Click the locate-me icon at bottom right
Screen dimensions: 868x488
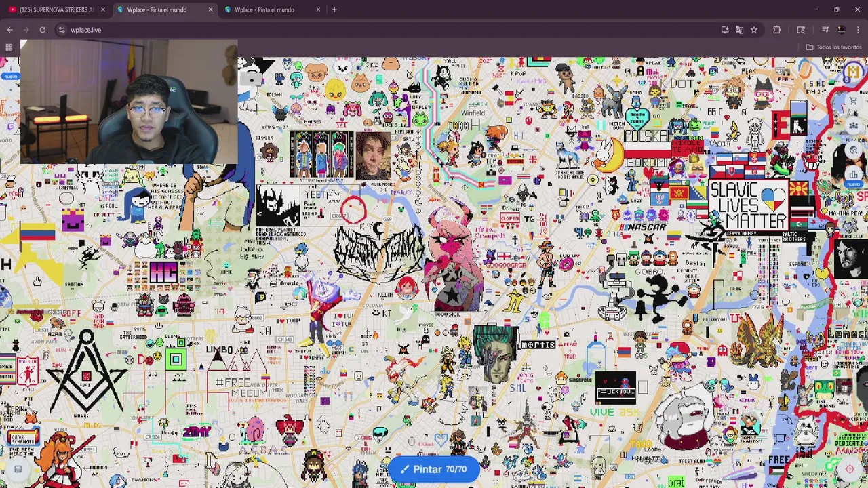click(849, 469)
